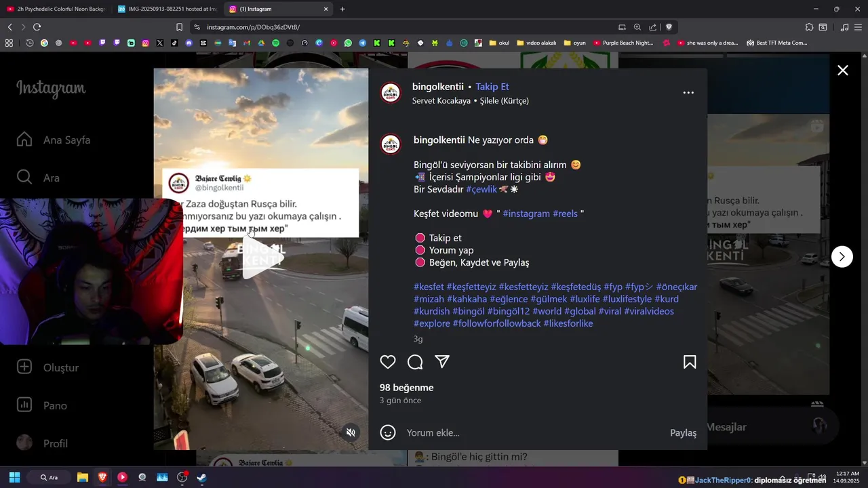The height and width of the screenshot is (488, 868).
Task: Open Ana Sayfa in Instagram sidebar
Action: [54, 140]
